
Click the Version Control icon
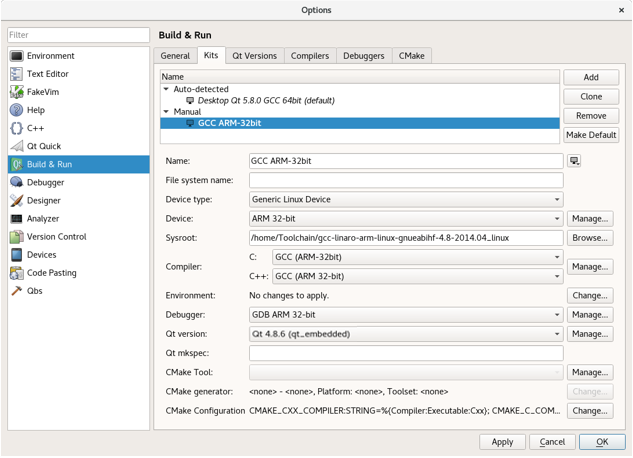pos(17,236)
